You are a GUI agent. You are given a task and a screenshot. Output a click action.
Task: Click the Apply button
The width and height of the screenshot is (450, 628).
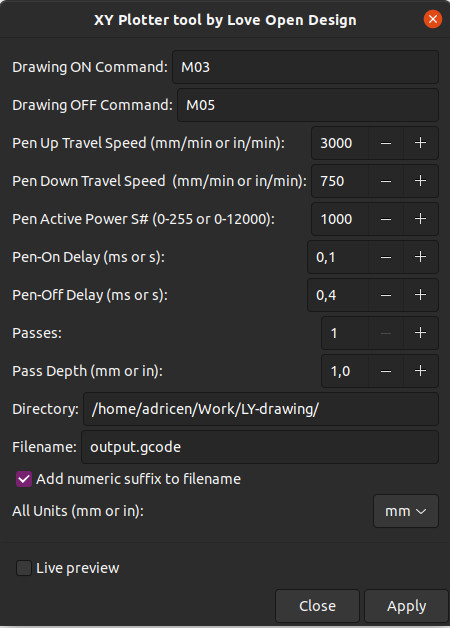pos(406,606)
